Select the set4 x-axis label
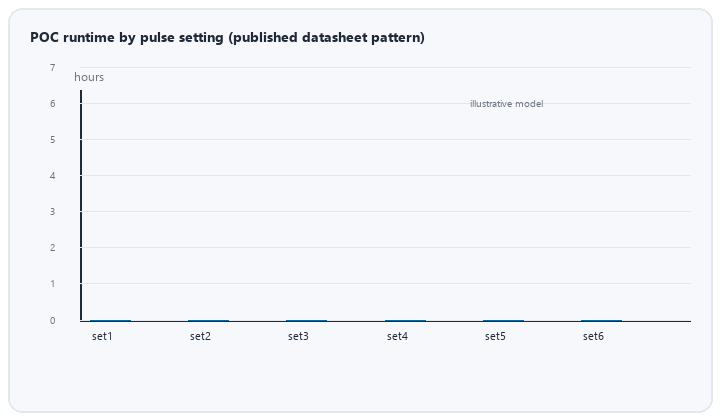This screenshot has width=720, height=420. click(x=397, y=336)
